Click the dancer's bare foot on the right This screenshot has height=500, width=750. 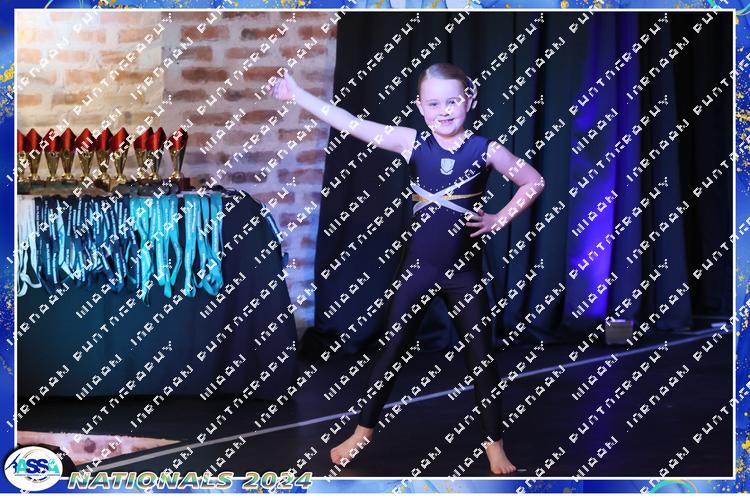(499, 460)
